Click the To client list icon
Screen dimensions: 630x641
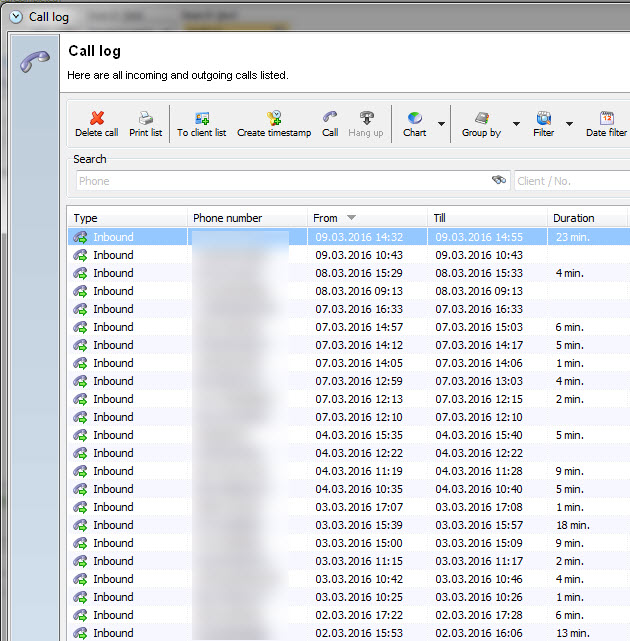[x=202, y=118]
